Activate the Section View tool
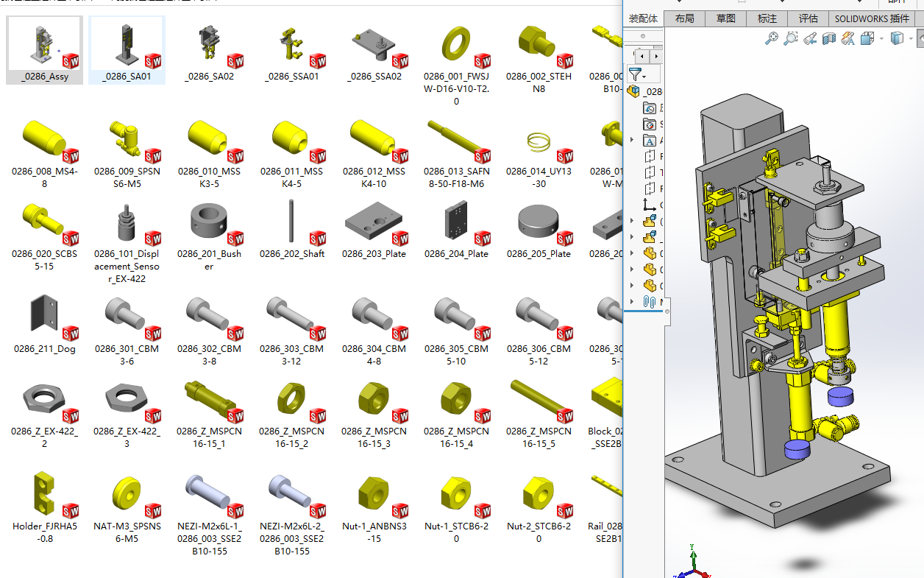 coord(829,38)
